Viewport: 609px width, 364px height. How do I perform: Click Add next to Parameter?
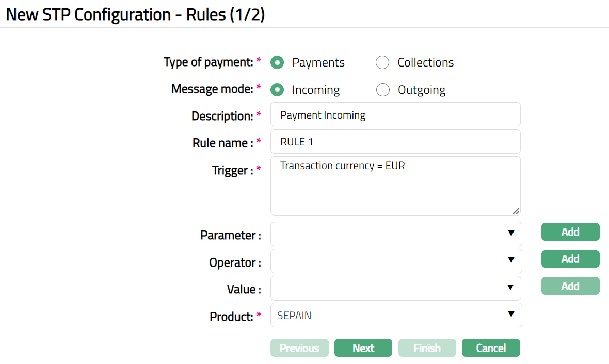tap(570, 232)
